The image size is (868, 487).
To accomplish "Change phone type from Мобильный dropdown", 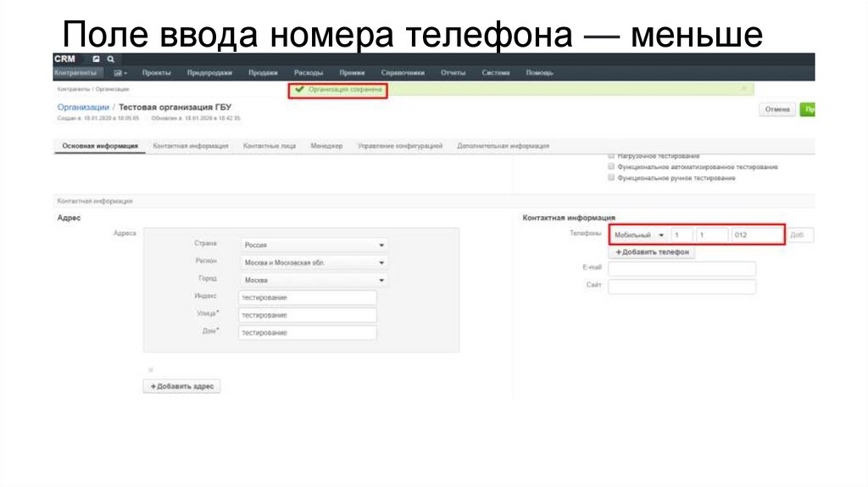I will click(639, 235).
